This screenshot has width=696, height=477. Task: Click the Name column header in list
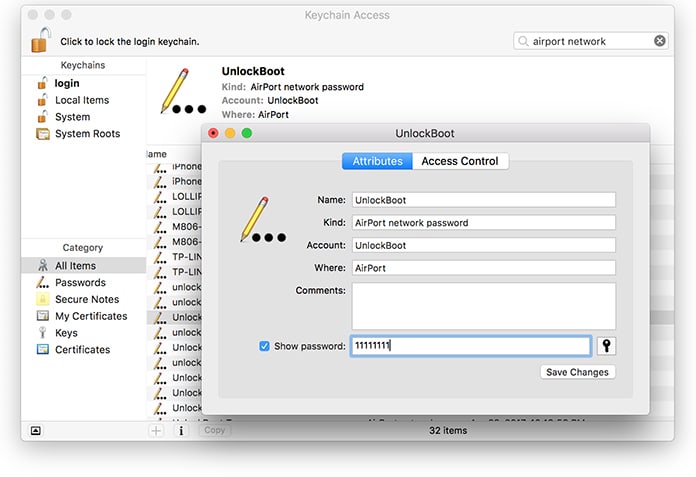click(157, 154)
